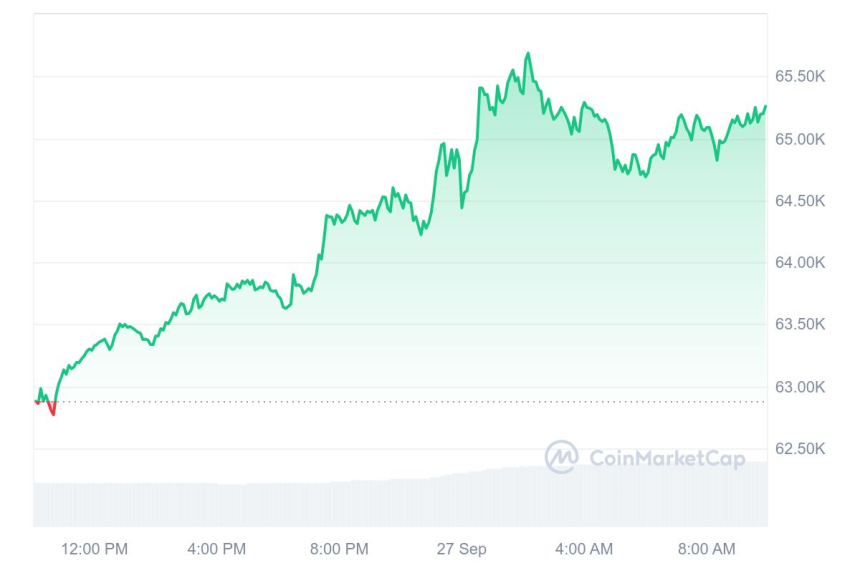Viewport: 860px width, 573px height.
Task: Click the 65.50K price axis label
Action: coord(800,77)
